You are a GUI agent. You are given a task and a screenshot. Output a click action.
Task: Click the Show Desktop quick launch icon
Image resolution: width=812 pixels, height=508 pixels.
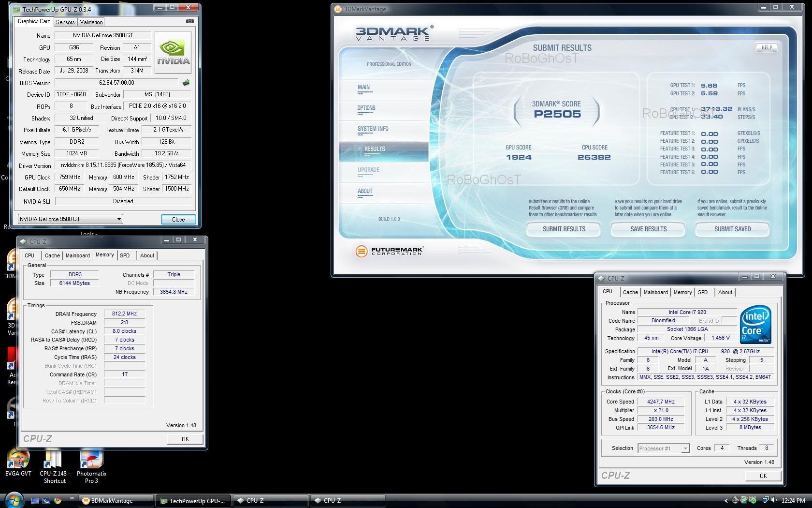[35, 501]
